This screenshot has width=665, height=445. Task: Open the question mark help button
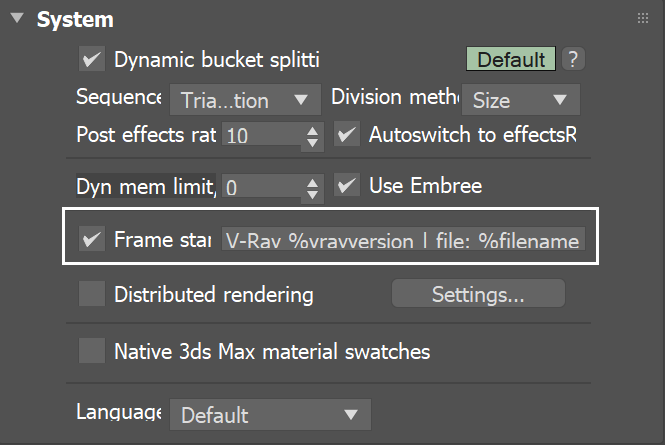tap(572, 59)
